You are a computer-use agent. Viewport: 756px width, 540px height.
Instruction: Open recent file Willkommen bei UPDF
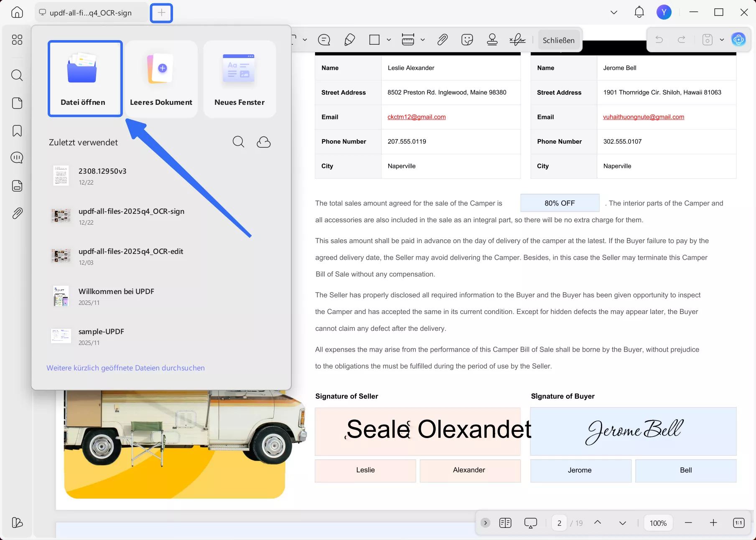point(161,296)
